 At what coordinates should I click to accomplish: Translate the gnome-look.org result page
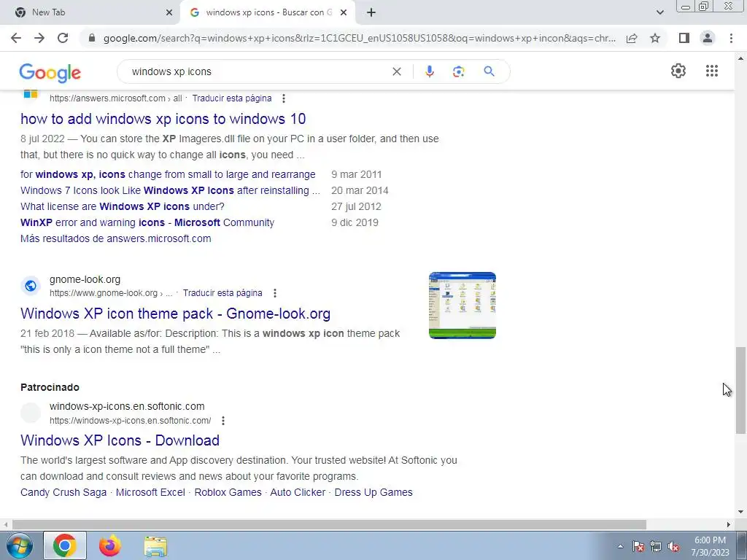pyautogui.click(x=222, y=293)
